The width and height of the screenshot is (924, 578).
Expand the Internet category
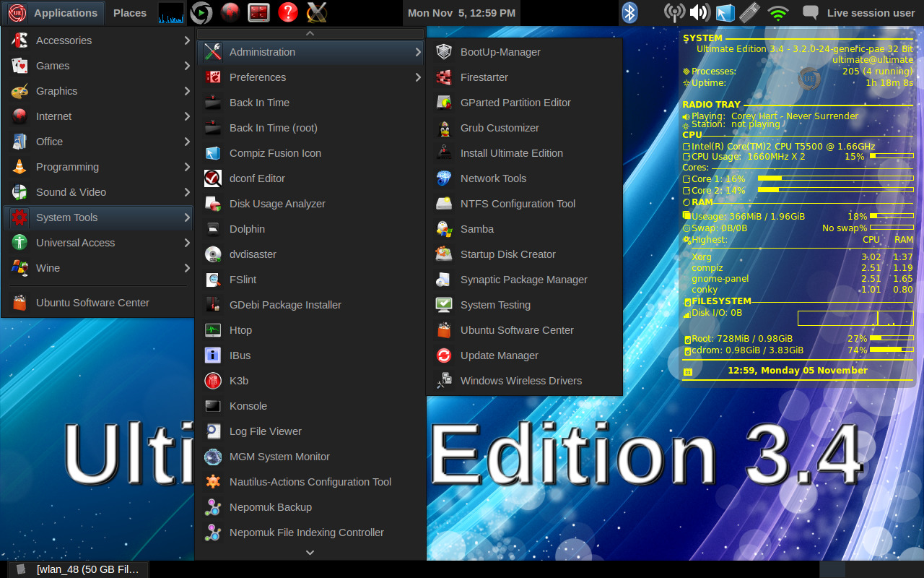98,116
